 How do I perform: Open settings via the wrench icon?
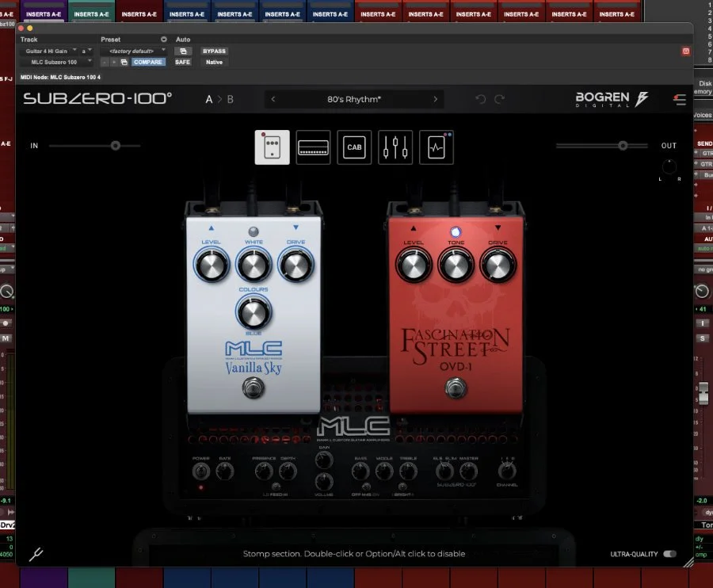click(36, 554)
